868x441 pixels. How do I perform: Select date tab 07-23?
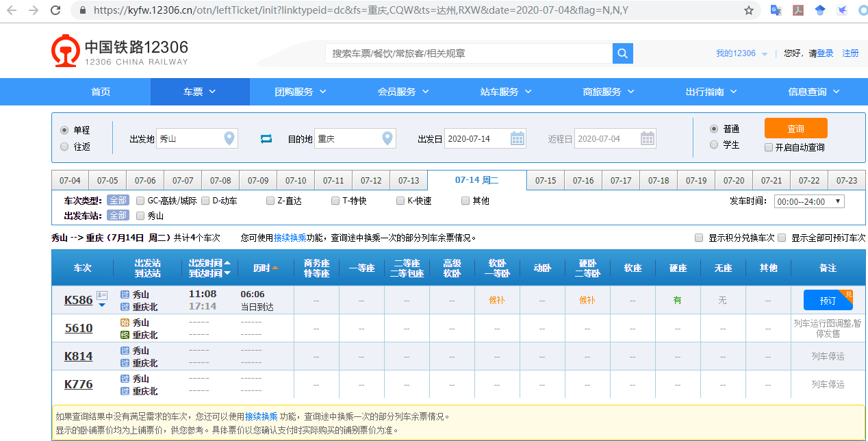[847, 181]
